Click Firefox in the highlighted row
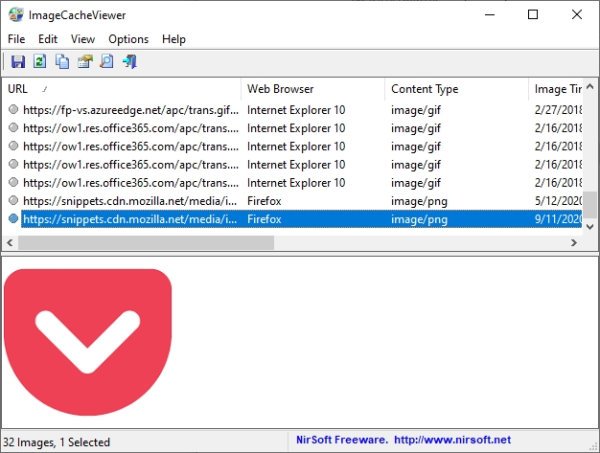This screenshot has height=453, width=600. click(264, 219)
